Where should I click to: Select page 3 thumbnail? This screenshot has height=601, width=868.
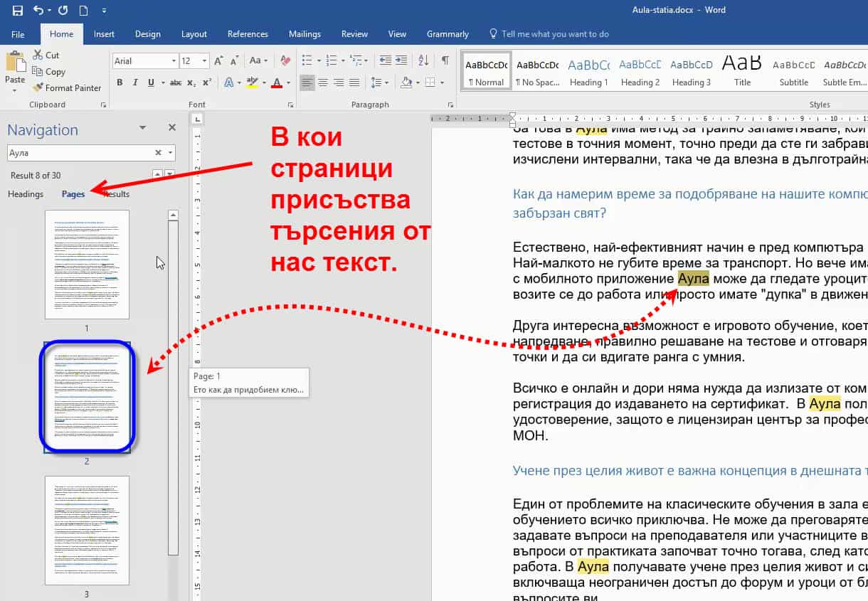[x=87, y=531]
